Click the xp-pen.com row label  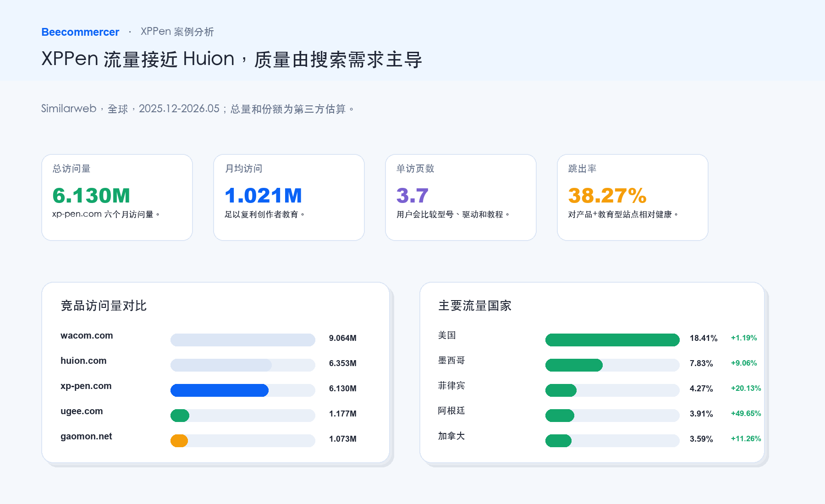pyautogui.click(x=86, y=386)
